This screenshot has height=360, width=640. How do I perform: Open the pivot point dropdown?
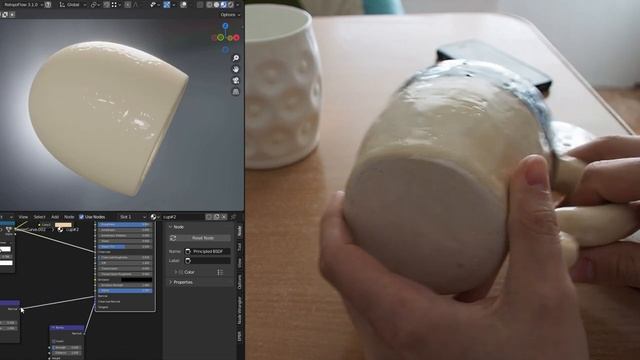pos(96,5)
